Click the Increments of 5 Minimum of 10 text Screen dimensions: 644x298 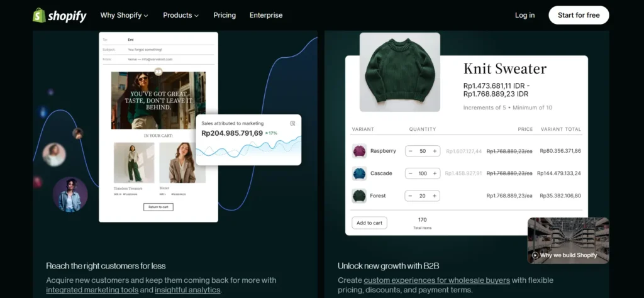point(508,108)
